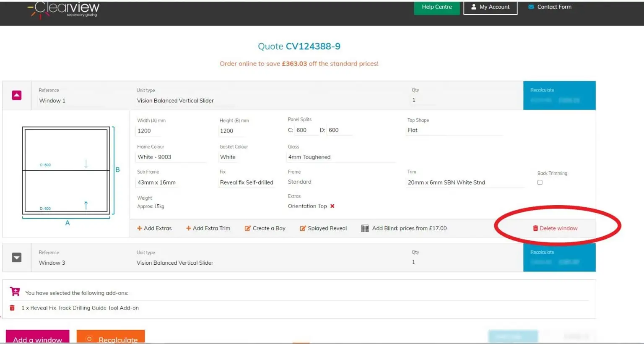This screenshot has height=344, width=644.
Task: Click the Splayed Reveal edit icon
Action: click(x=303, y=228)
